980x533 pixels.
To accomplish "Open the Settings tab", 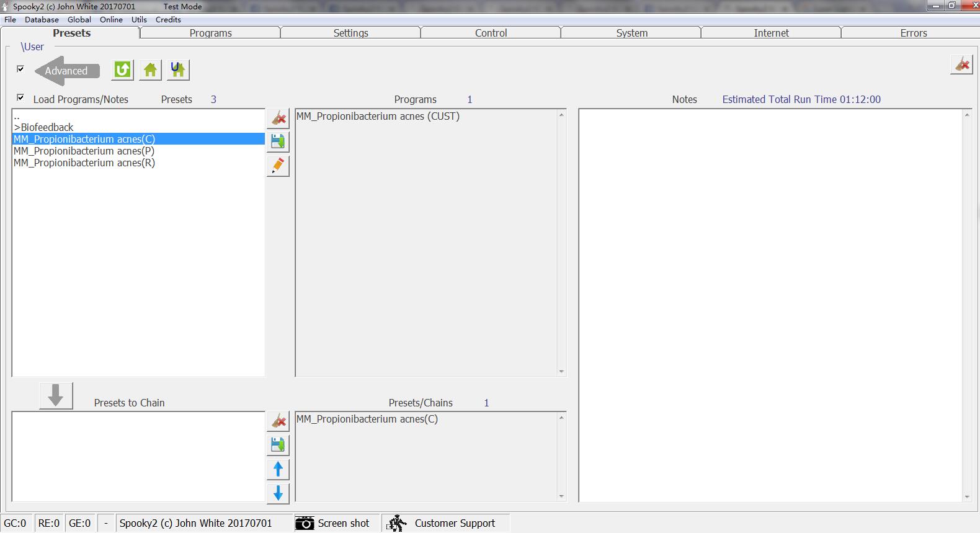I will click(x=350, y=33).
